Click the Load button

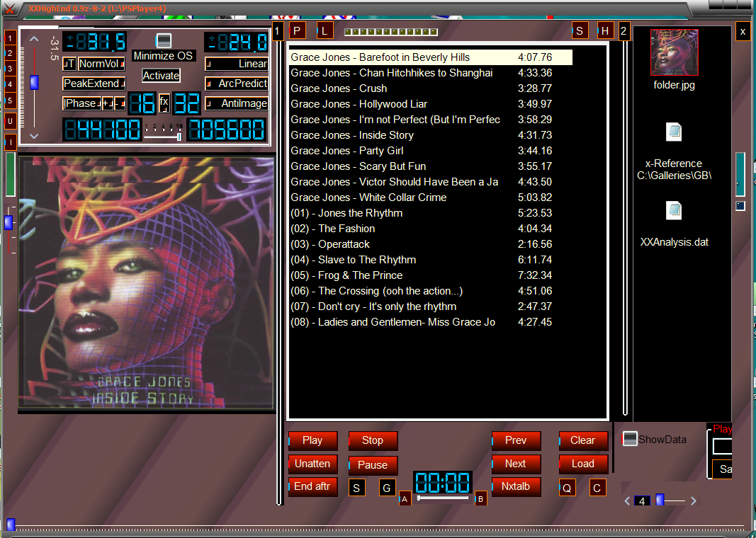(x=583, y=464)
